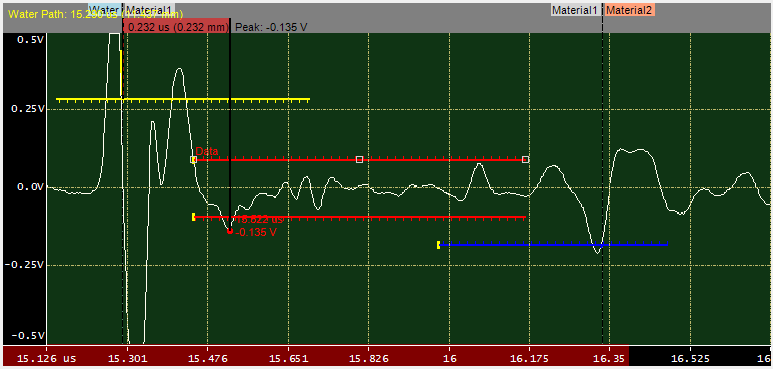
Task: Click the 16.525 time axis label
Action: pos(691,358)
